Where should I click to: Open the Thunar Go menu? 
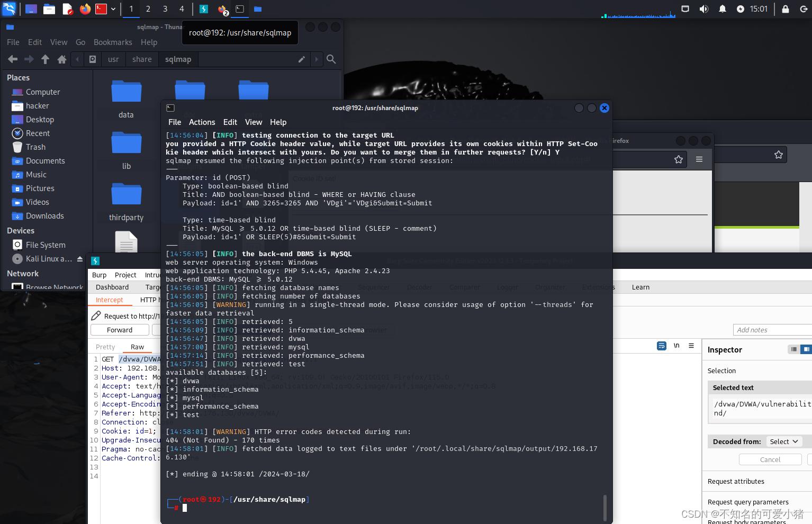tap(80, 42)
